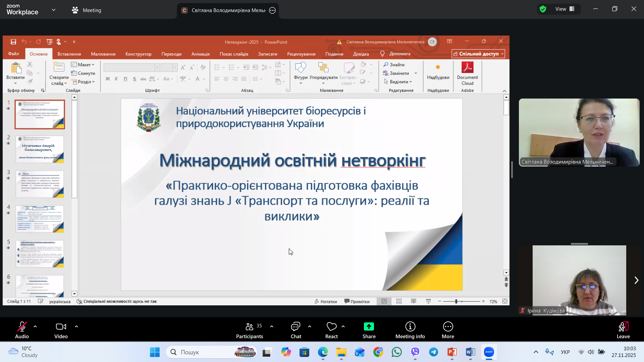Open the Zoom Chat panel
This screenshot has height=362, width=644.
pyautogui.click(x=296, y=330)
